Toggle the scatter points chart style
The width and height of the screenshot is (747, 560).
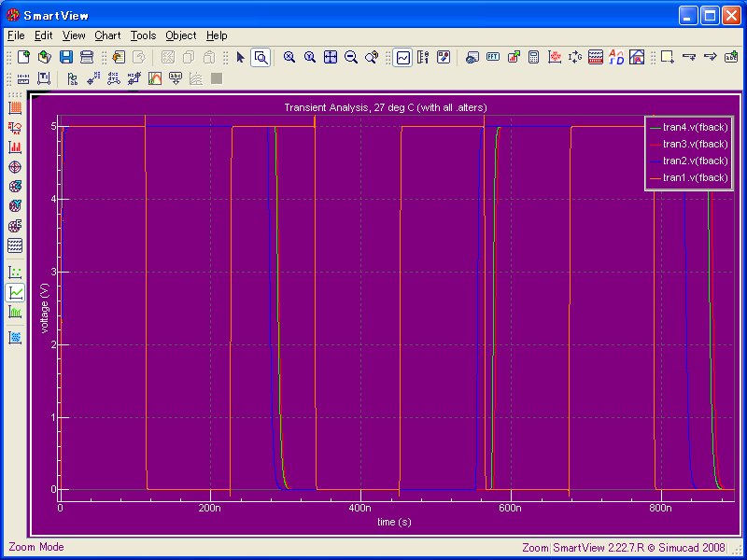(x=15, y=273)
